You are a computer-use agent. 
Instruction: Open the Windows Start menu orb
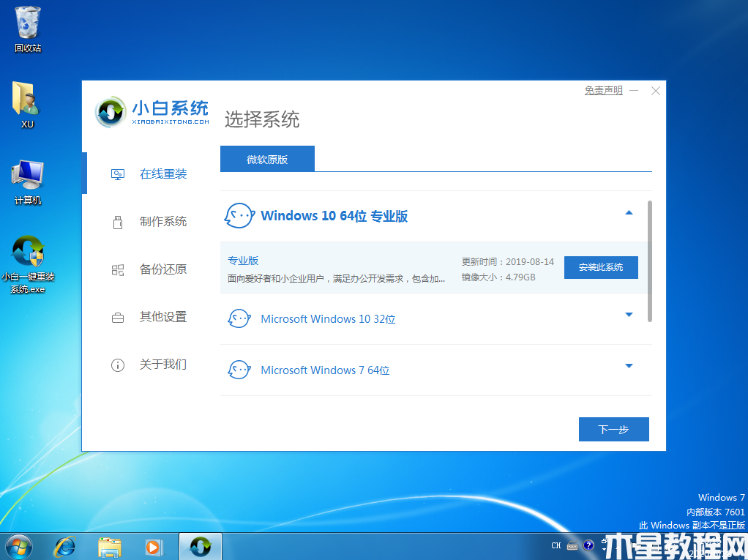tap(18, 547)
